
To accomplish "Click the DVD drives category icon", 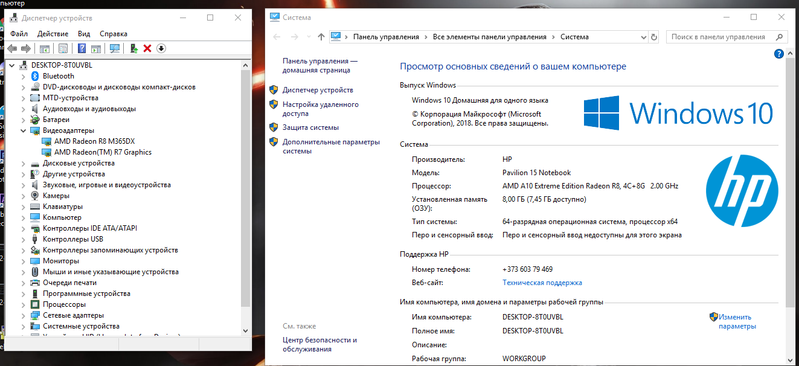I will 35,87.
